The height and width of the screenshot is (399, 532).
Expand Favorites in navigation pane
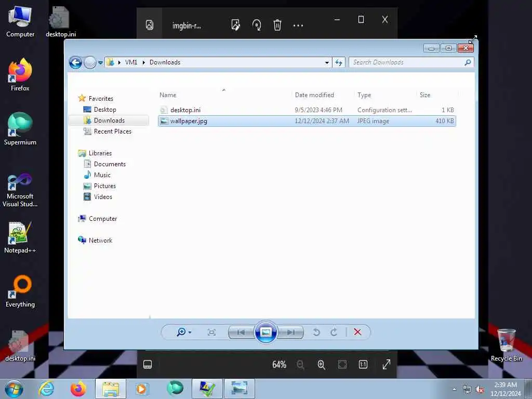tap(101, 99)
